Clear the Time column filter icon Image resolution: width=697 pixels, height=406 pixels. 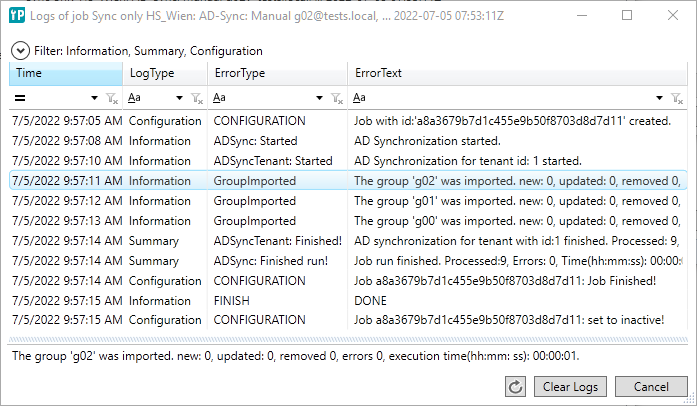tap(112, 98)
